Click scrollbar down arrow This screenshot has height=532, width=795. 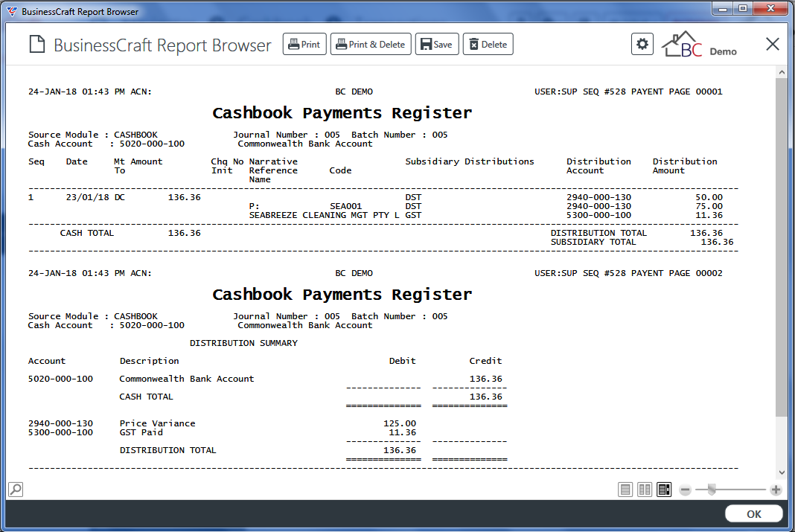coord(782,472)
